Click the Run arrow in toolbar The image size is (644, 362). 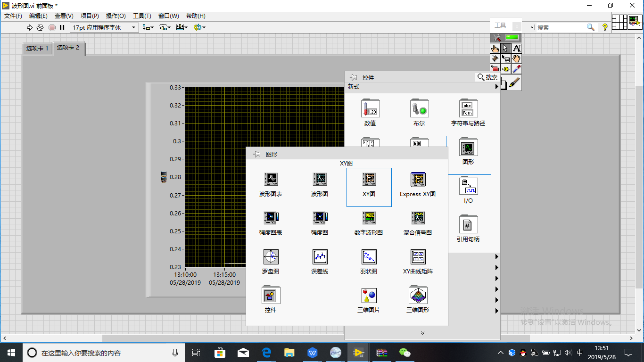pos(30,27)
